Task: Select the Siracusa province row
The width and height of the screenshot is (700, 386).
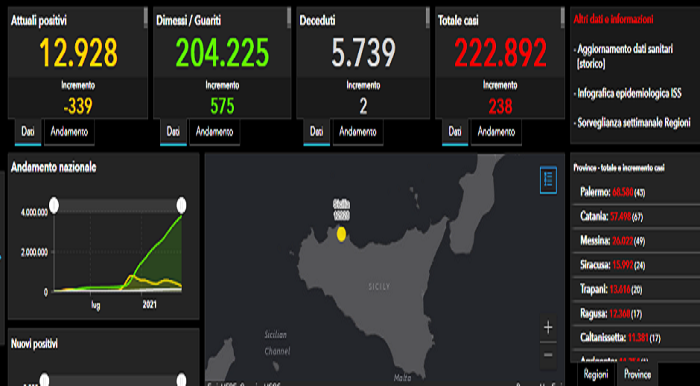Action: [x=636, y=265]
